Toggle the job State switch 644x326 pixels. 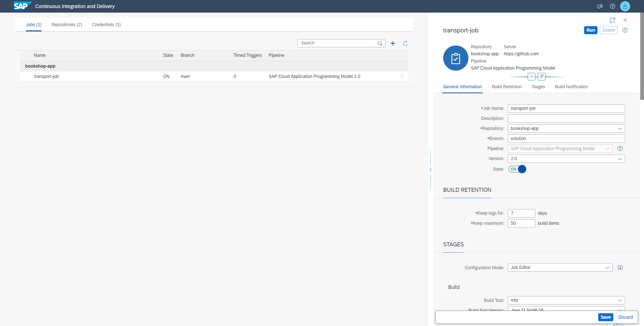[517, 169]
